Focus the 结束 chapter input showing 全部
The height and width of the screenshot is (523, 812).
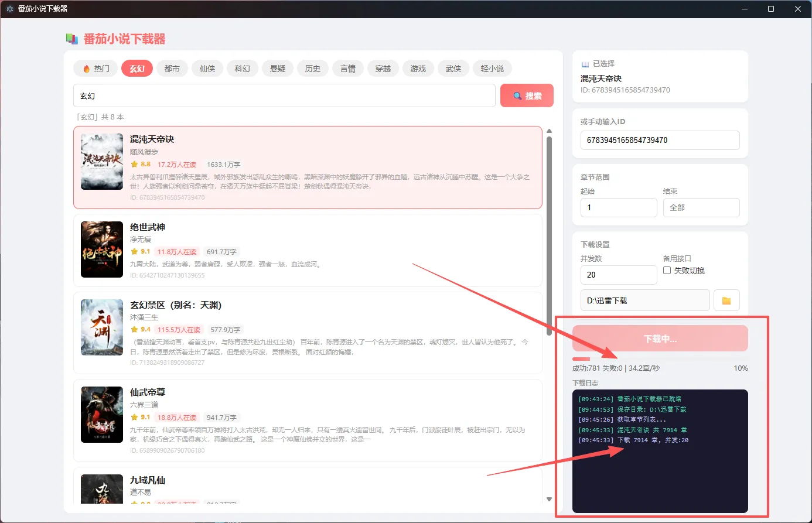(701, 207)
